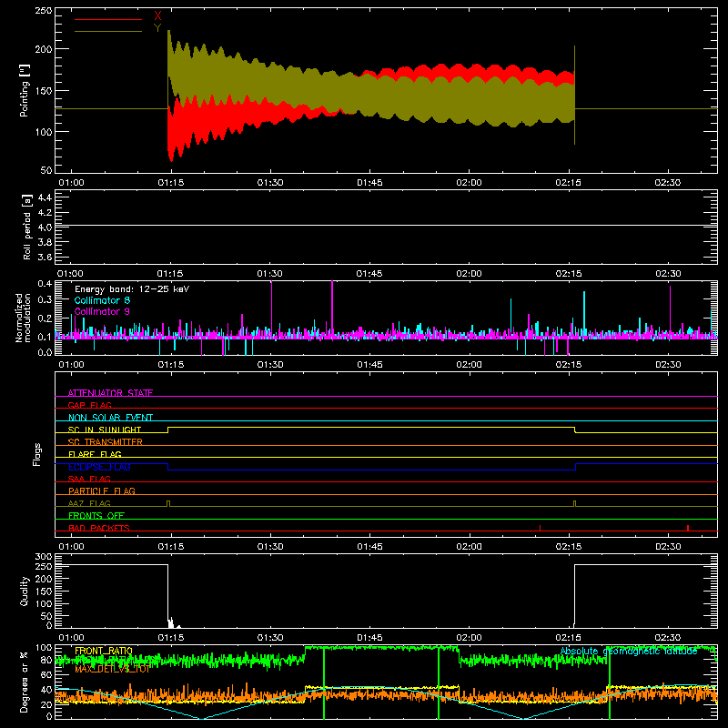Image resolution: width=728 pixels, height=728 pixels.
Task: Click the A4Z_FLAG pulse near 02:15
Action: point(575,503)
